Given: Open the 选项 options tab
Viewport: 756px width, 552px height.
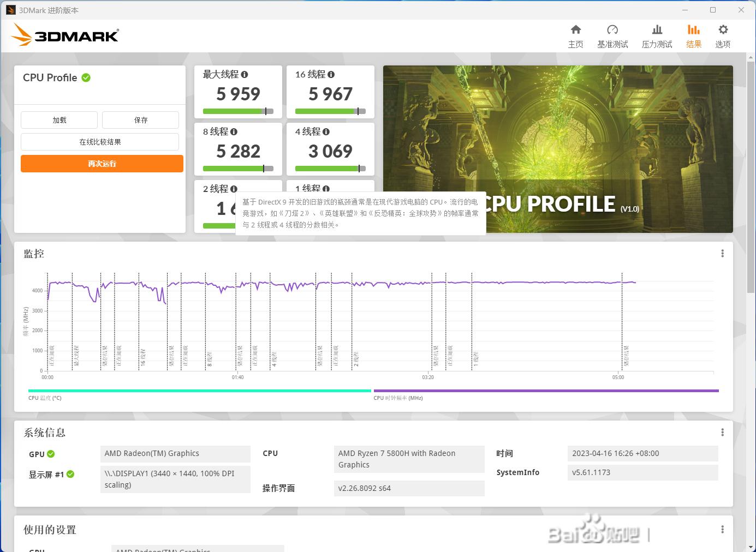Looking at the screenshot, I should point(723,37).
